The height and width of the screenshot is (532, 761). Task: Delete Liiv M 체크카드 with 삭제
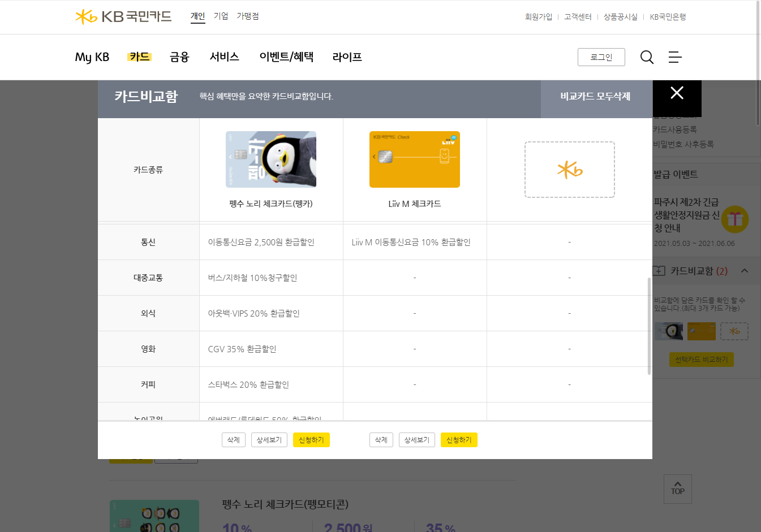[381, 440]
